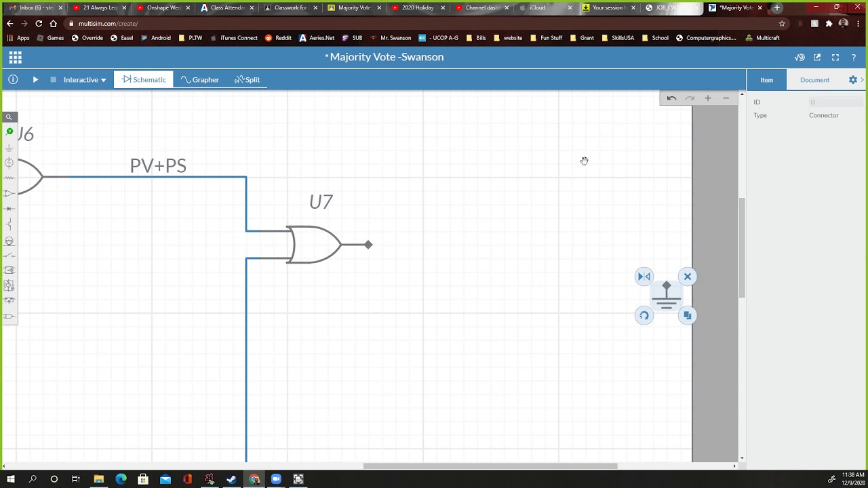The width and height of the screenshot is (868, 488).
Task: Undo the last schematic action
Action: click(x=671, y=98)
